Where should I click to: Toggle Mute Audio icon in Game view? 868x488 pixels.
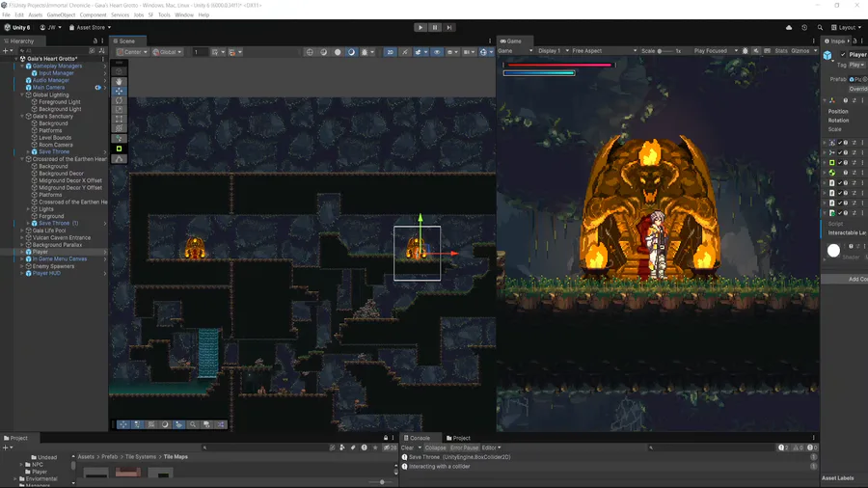pyautogui.click(x=756, y=51)
